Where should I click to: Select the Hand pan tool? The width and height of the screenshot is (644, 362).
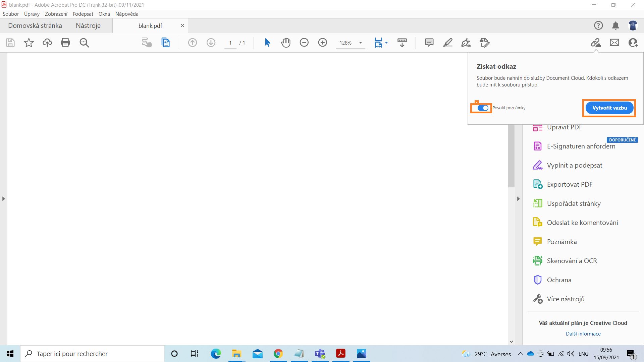(286, 43)
